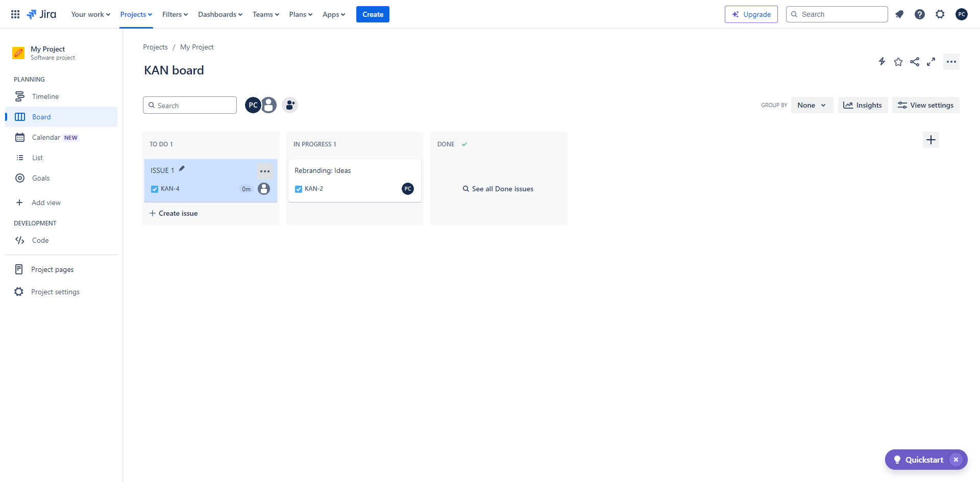
Task: Filter board by PC avatar
Action: [253, 105]
